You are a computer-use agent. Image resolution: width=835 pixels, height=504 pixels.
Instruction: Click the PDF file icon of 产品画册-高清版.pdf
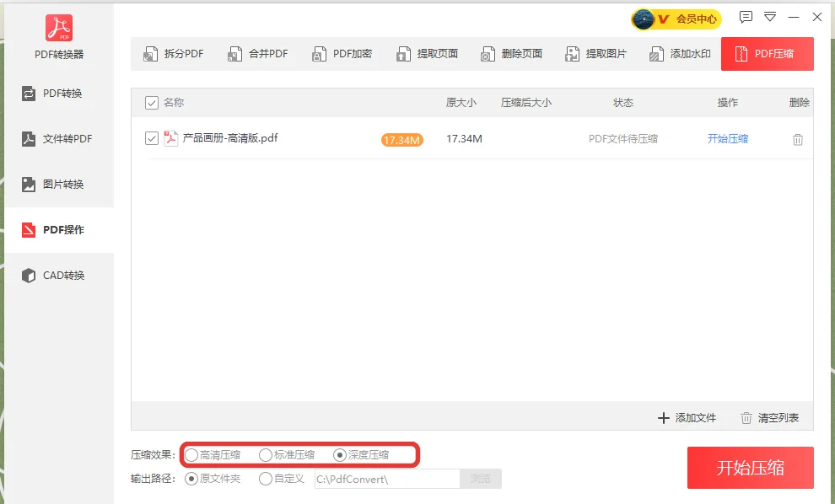[x=170, y=138]
